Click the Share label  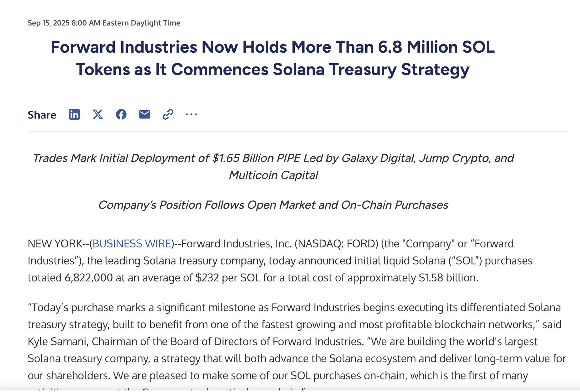point(42,115)
